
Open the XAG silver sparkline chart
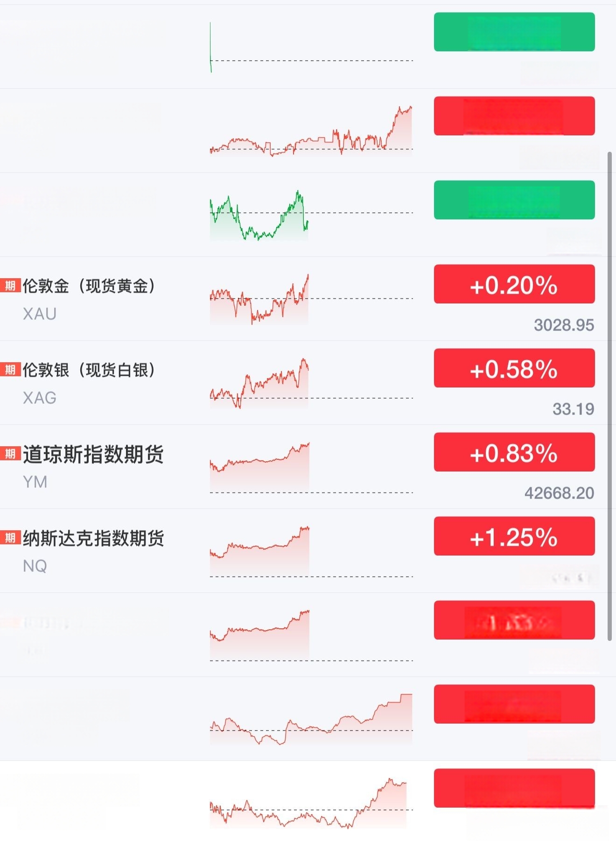(311, 383)
